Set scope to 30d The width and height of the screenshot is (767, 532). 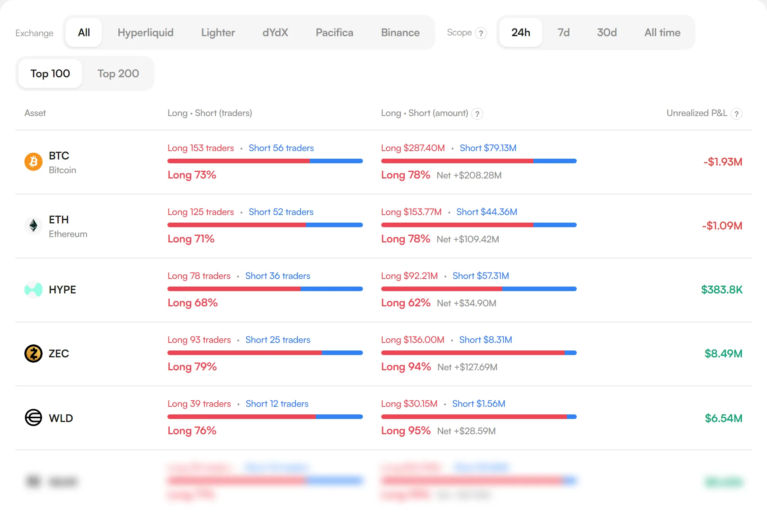pyautogui.click(x=607, y=32)
